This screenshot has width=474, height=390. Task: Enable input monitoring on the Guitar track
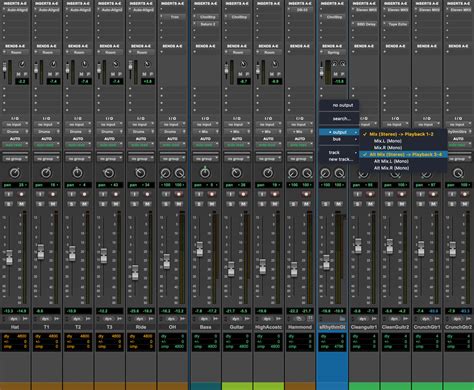(230, 194)
